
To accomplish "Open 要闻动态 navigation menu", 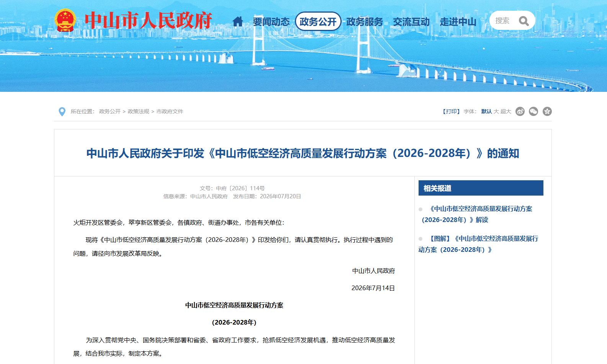I will [271, 22].
